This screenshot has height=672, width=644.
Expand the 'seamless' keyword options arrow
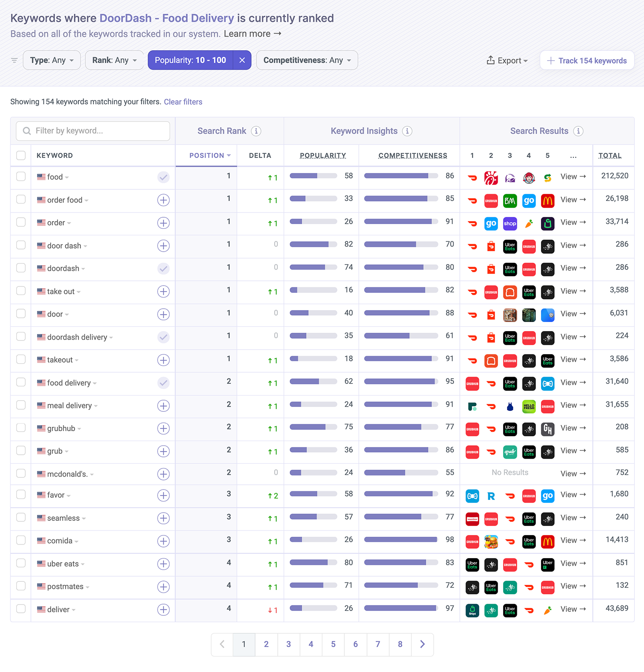[84, 519]
